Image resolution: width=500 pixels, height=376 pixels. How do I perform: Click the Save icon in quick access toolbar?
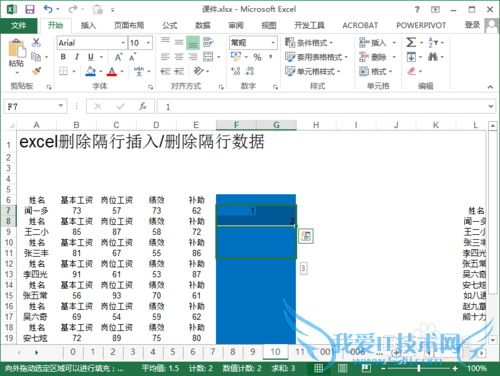[30, 9]
